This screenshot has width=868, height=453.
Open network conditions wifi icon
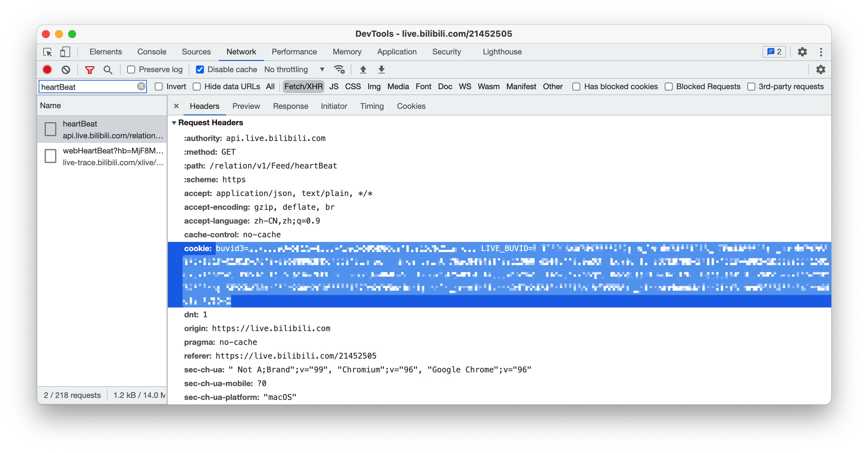click(x=339, y=69)
